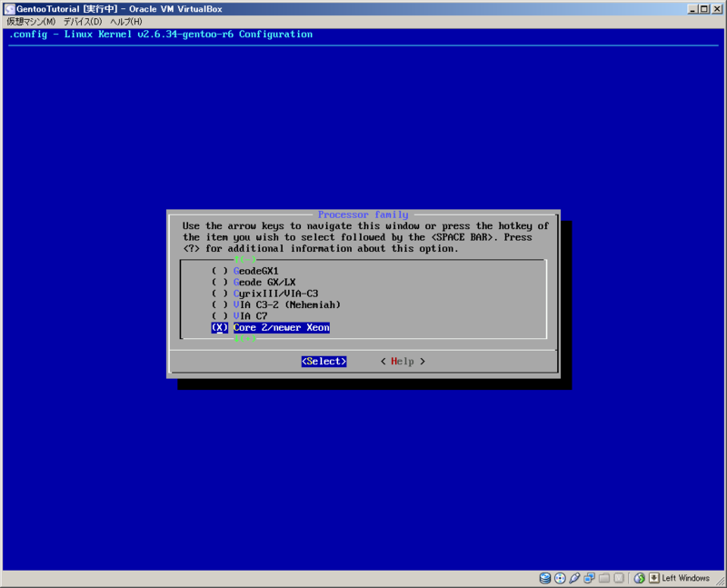Image resolution: width=727 pixels, height=588 pixels.
Task: Click the network adapters indicator icon
Action: pyautogui.click(x=589, y=578)
